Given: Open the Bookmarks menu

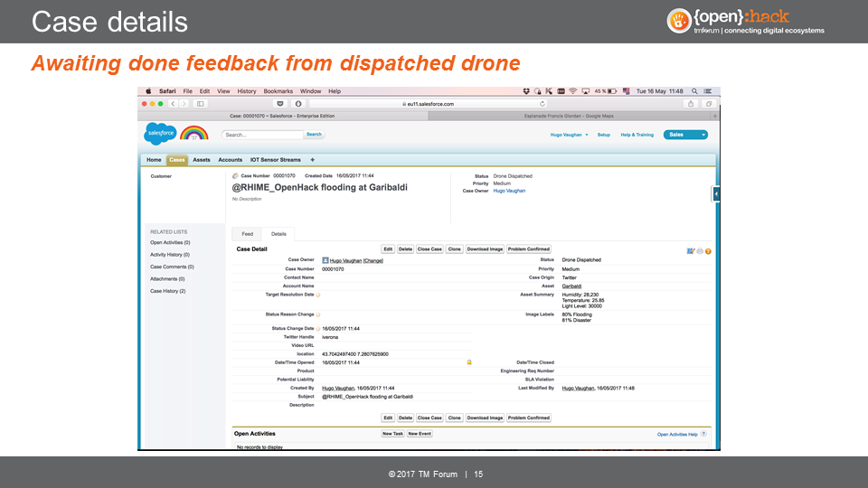Looking at the screenshot, I should (278, 91).
